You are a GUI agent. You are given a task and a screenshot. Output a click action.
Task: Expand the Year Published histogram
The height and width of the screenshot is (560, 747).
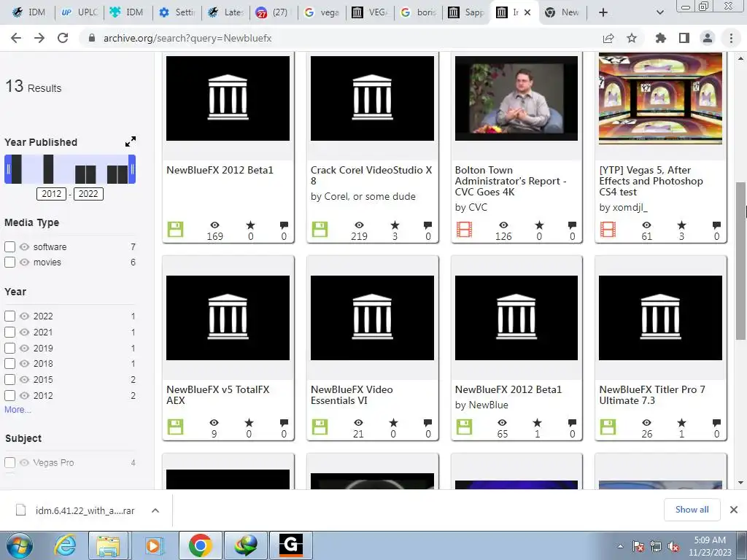pyautogui.click(x=130, y=141)
